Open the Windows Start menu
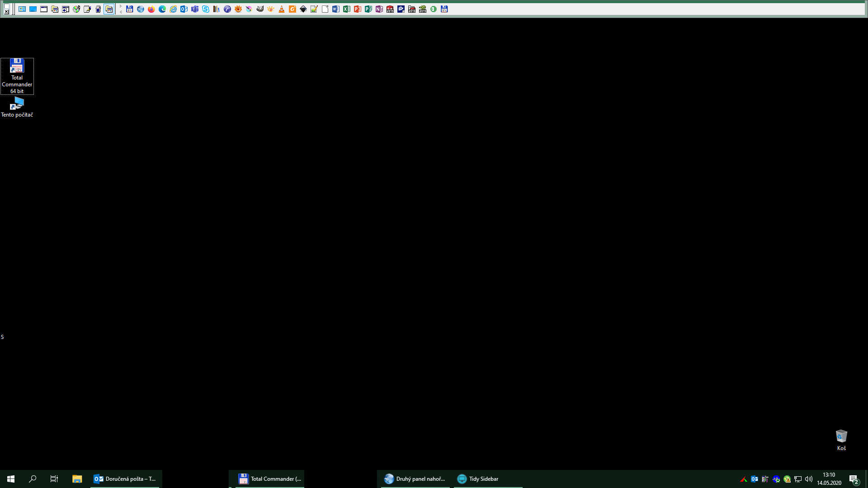This screenshot has width=868, height=488. coord(11,479)
